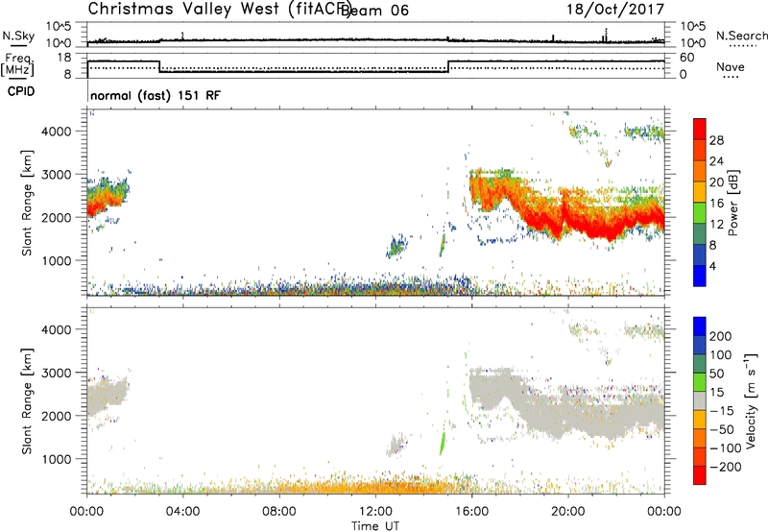
Task: Pick the gray segment of velocity colorbar
Action: 700,400
